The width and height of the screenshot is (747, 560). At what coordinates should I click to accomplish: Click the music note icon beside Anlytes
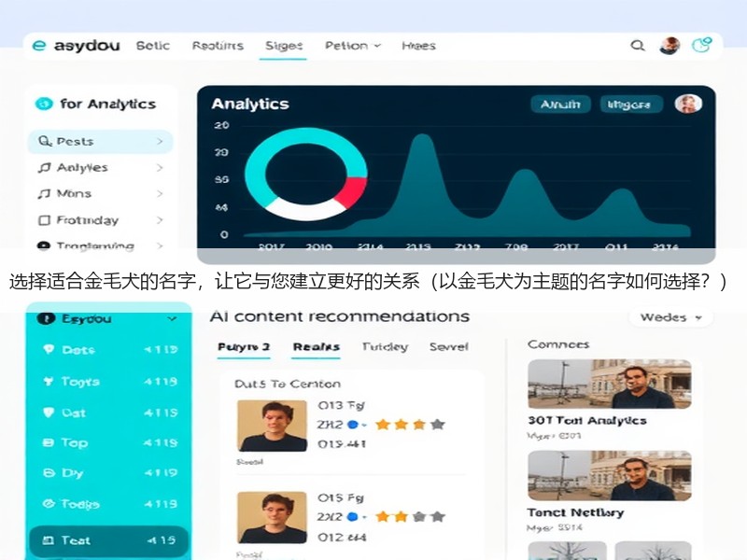(44, 168)
